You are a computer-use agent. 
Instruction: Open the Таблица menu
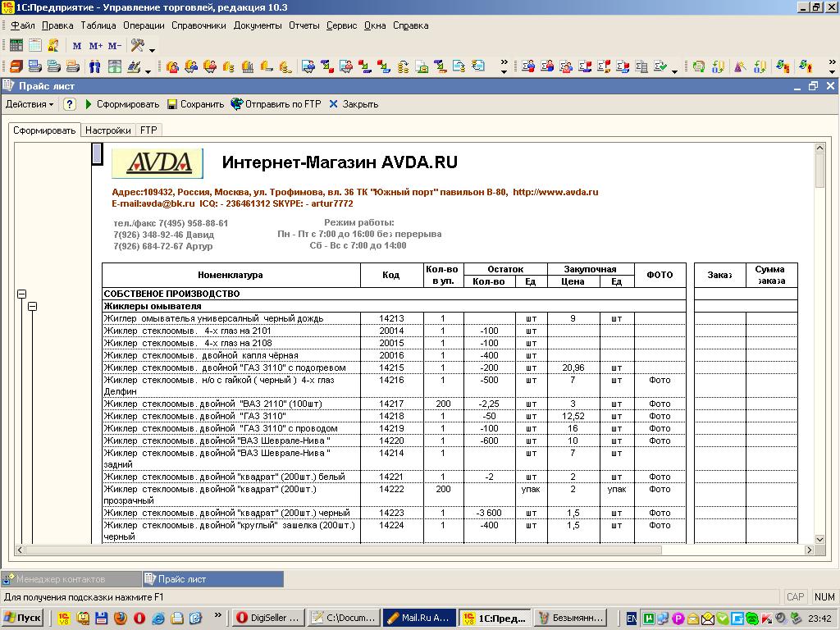point(98,25)
